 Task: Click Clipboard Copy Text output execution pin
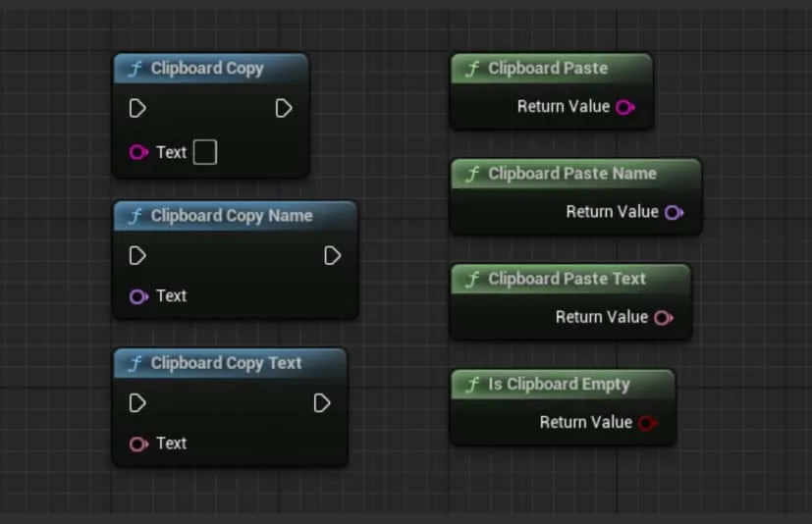point(321,403)
